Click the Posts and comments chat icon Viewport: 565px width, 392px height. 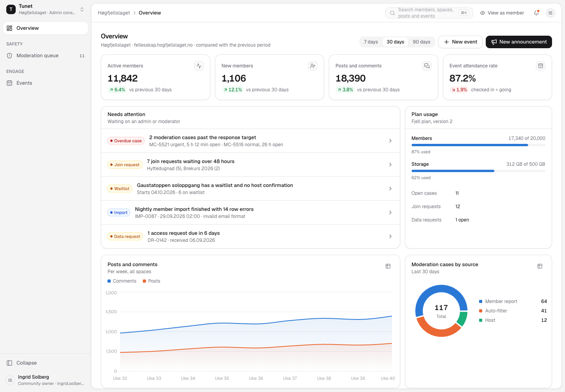tap(427, 66)
